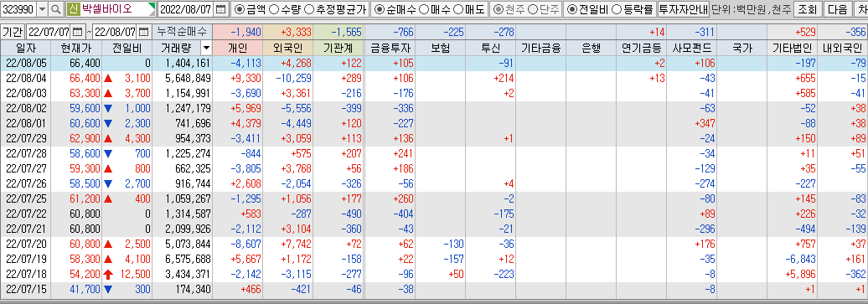Click the green 신 badge icon
Image resolution: width=868 pixels, height=304 pixels.
[x=73, y=9]
